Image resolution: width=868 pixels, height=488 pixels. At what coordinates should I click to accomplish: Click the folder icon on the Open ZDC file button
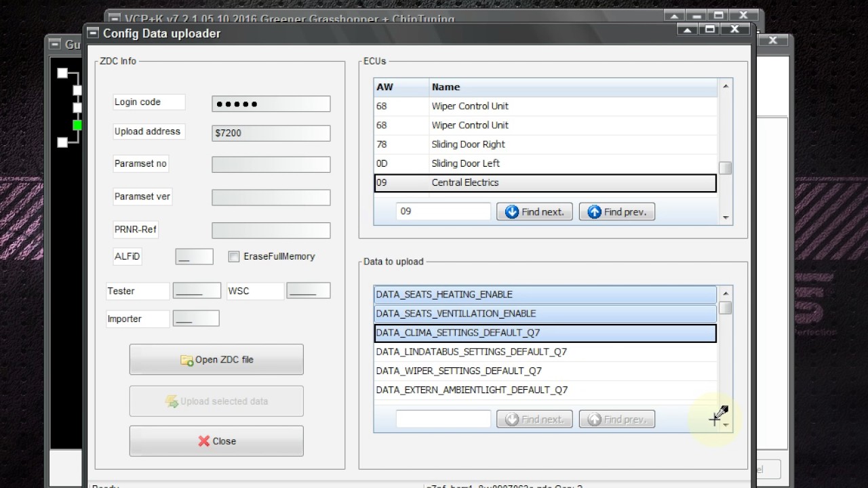pyautogui.click(x=186, y=360)
